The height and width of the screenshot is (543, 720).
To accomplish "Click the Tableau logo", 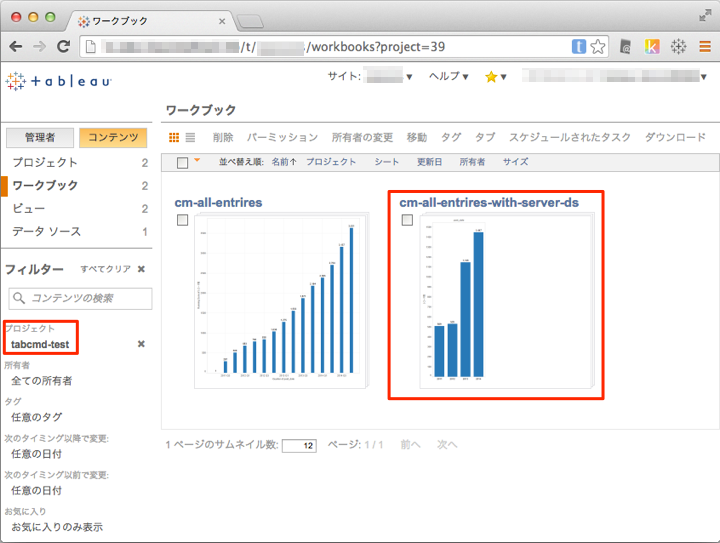I will [59, 81].
